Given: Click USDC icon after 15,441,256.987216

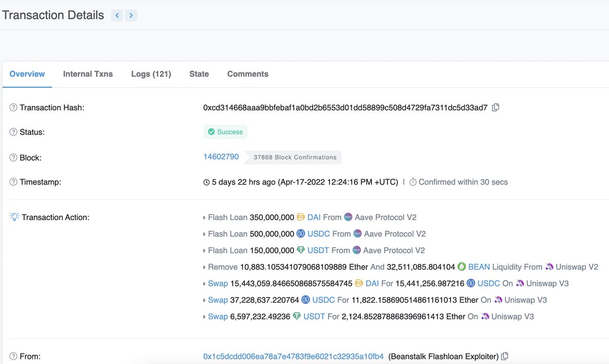Looking at the screenshot, I should (471, 283).
